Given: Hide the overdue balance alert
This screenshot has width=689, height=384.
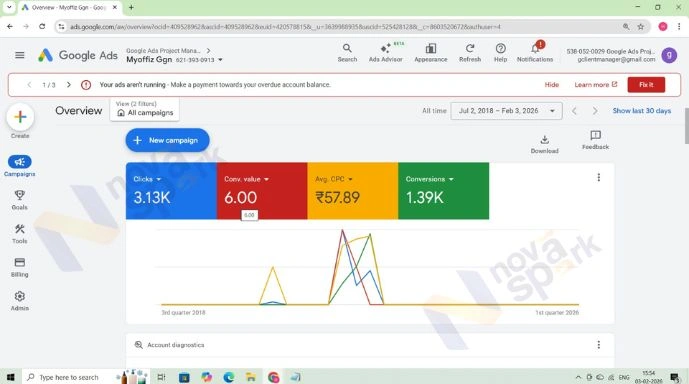Looking at the screenshot, I should (x=551, y=84).
